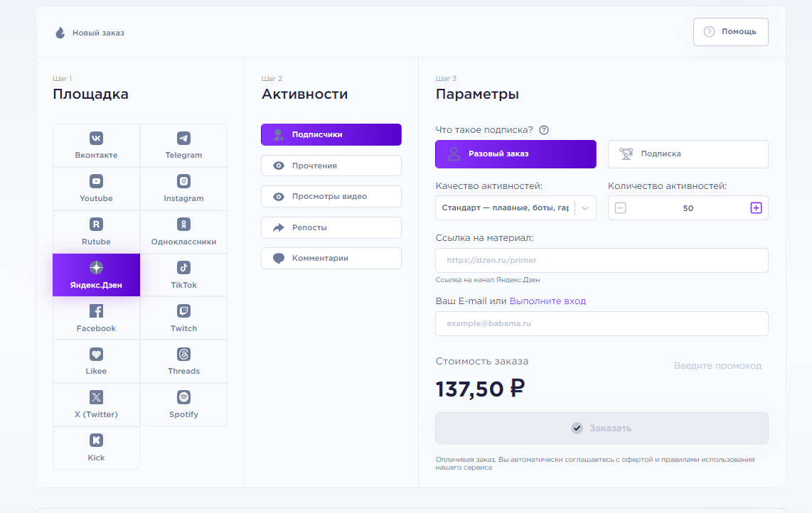Select the Likee platform tile

[x=96, y=362]
